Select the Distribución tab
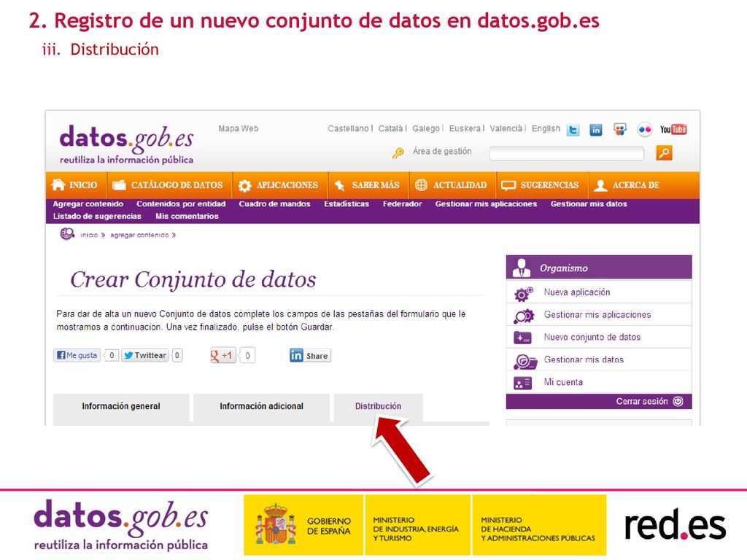 coord(379,407)
